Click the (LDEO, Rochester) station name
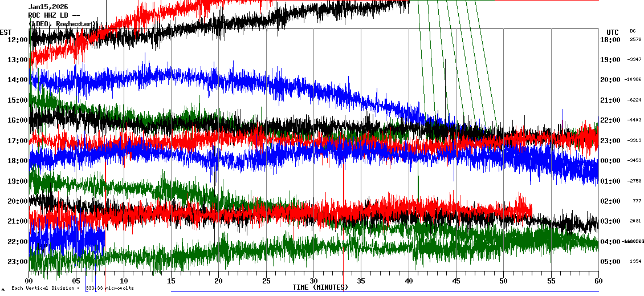The width and height of the screenshot is (644, 296). coord(63,24)
